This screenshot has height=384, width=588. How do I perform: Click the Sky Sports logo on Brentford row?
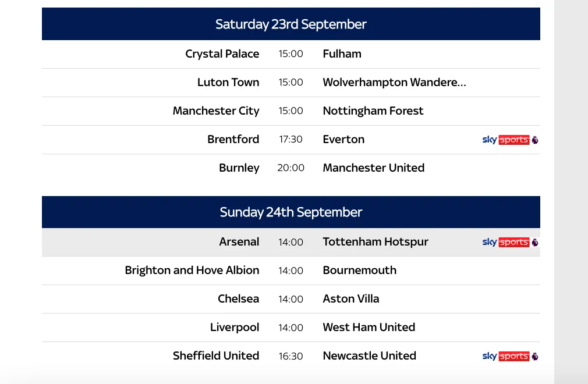coord(510,140)
